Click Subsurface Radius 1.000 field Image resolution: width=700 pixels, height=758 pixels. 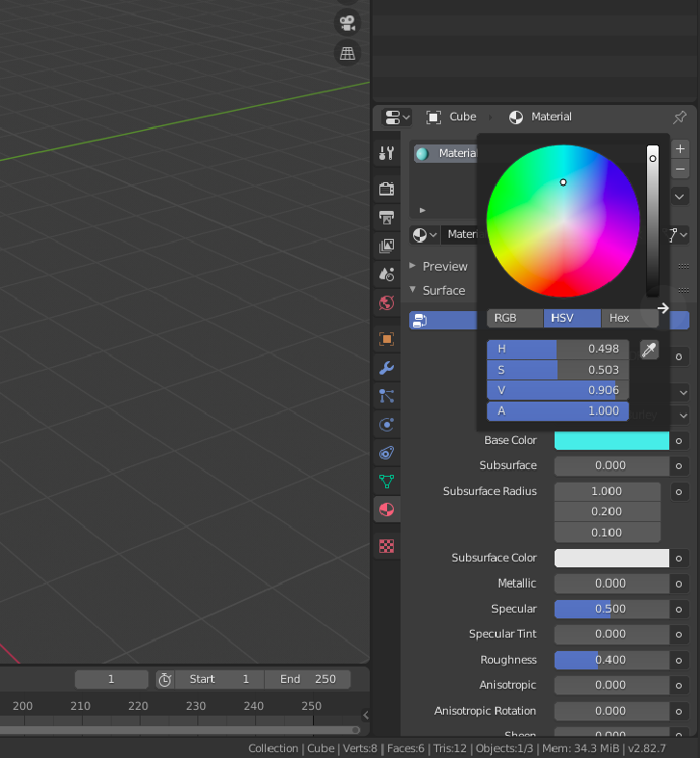[x=608, y=491]
